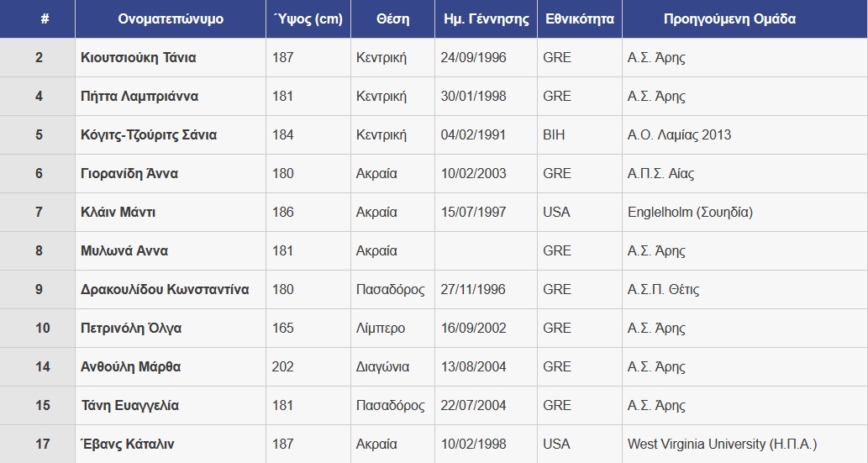Click the Englelholm (Σουηδία) cell

pyautogui.click(x=690, y=213)
